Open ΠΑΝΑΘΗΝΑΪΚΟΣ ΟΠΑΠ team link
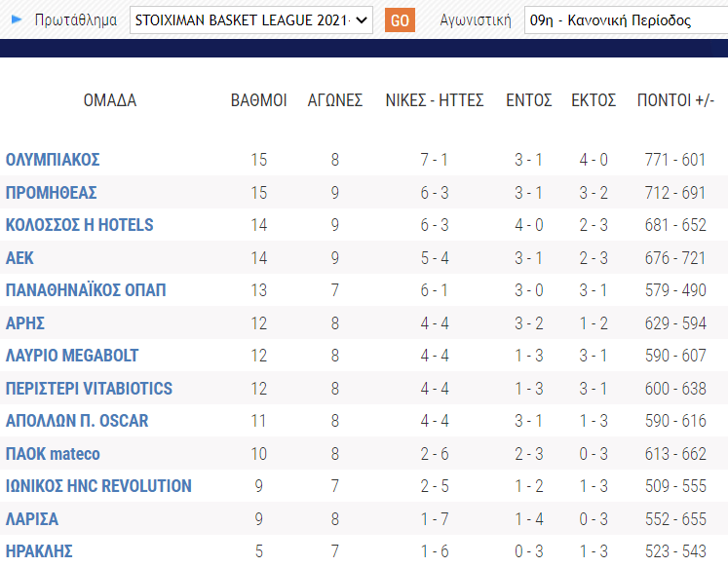This screenshot has width=728, height=567. click(x=86, y=290)
